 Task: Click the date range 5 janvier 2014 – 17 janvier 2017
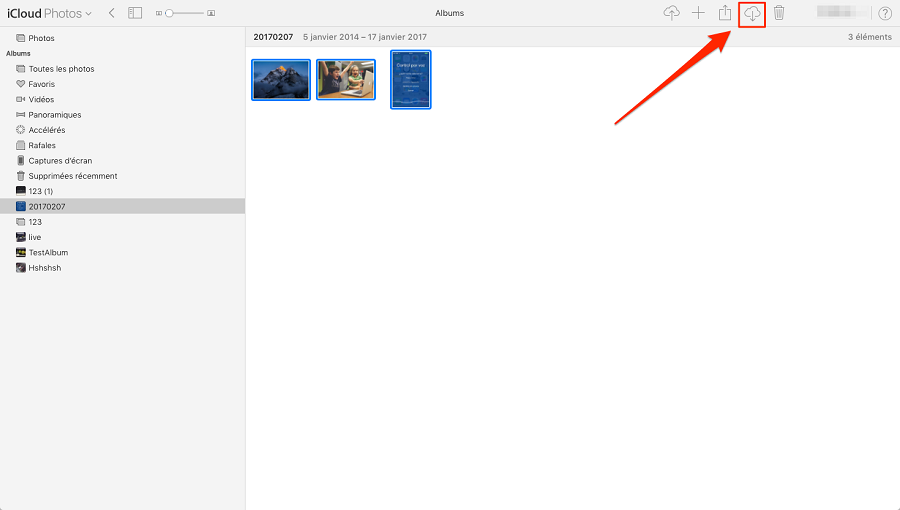[x=364, y=37]
